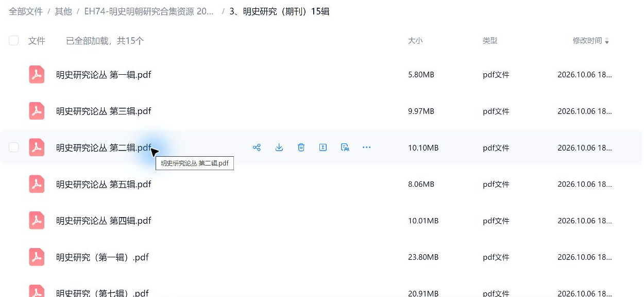Click the 文件 column header
The image size is (644, 297).
click(x=37, y=41)
